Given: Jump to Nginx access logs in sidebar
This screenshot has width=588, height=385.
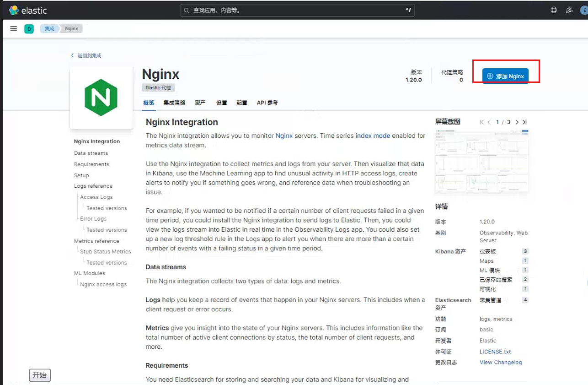Looking at the screenshot, I should (103, 284).
